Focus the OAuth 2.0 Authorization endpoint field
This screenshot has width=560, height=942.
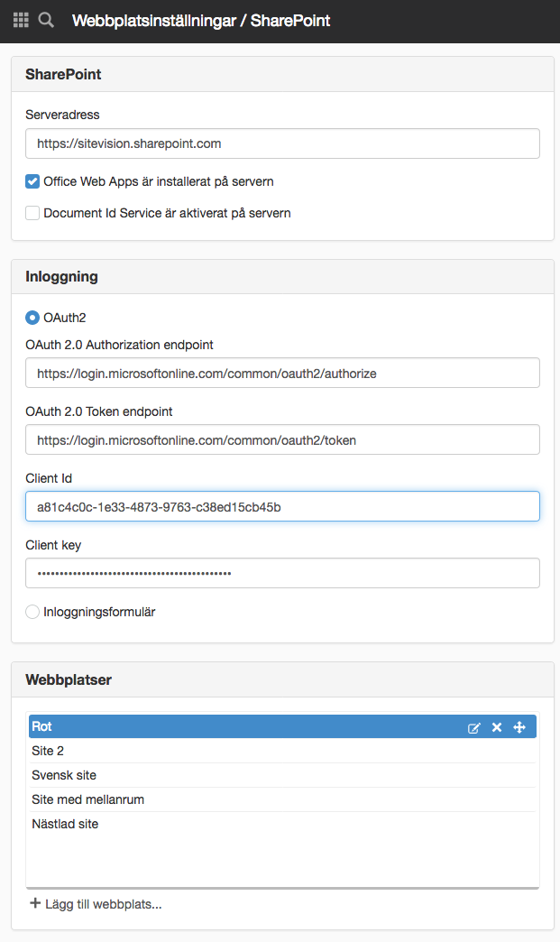282,373
